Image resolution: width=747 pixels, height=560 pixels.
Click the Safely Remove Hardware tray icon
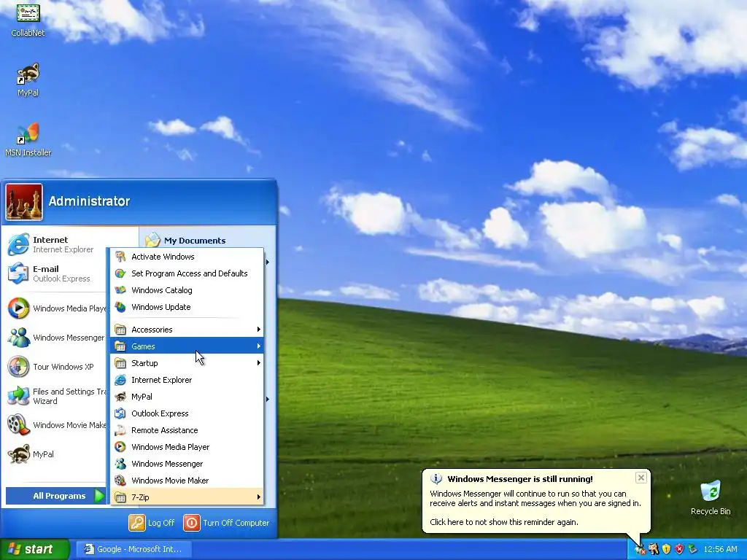[x=692, y=549]
